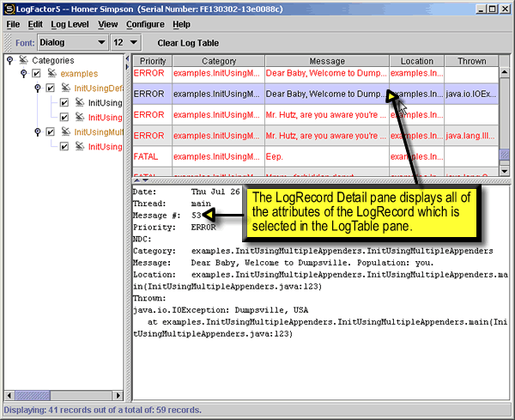
Task: Click the toolbar drag handle beside Font
Action: tap(7, 42)
